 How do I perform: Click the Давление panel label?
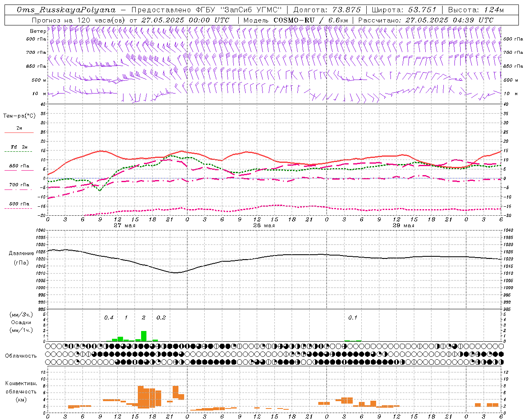(x=21, y=253)
